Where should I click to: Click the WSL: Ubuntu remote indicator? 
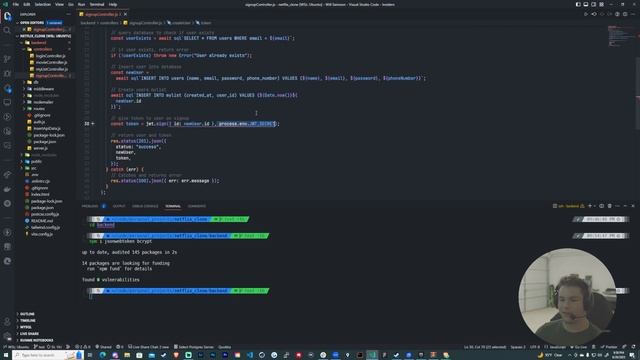[16, 347]
